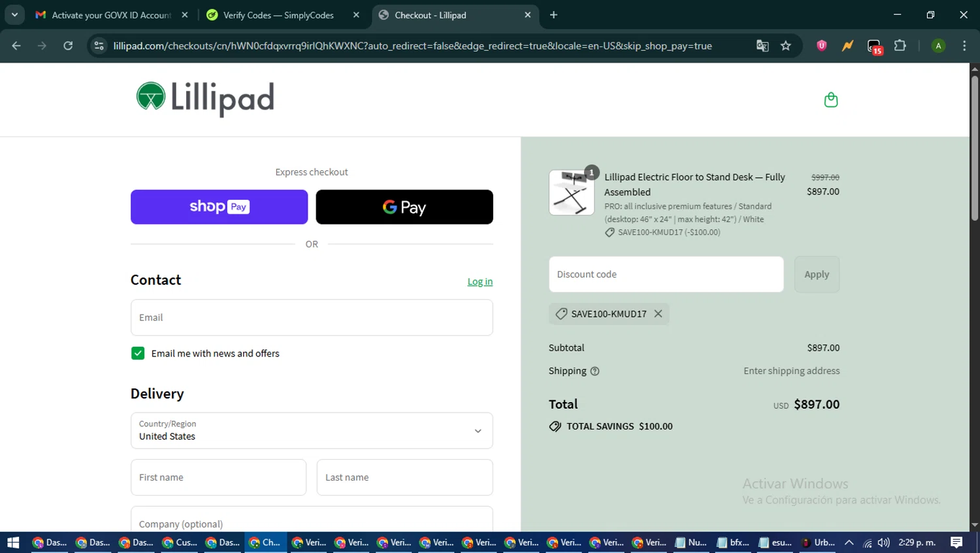The width and height of the screenshot is (980, 553).
Task: Open the Windows notification center
Action: click(956, 543)
